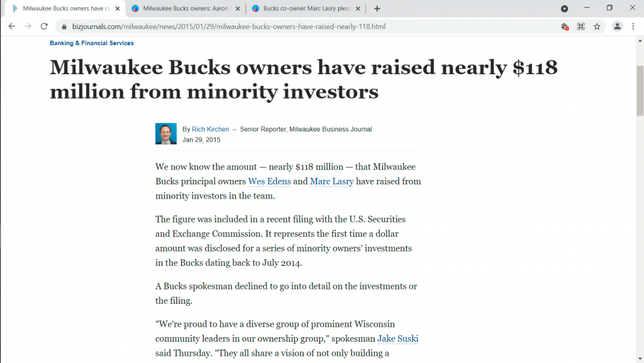The image size is (644, 363).
Task: Open Chrome's three-dot menu
Action: click(x=633, y=26)
